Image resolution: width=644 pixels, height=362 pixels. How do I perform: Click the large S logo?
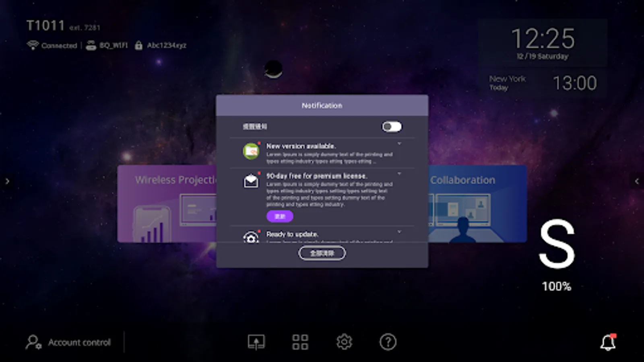pos(557,243)
